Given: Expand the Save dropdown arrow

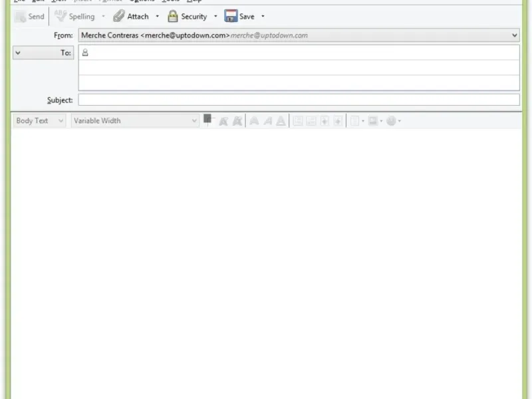Looking at the screenshot, I should (263, 16).
